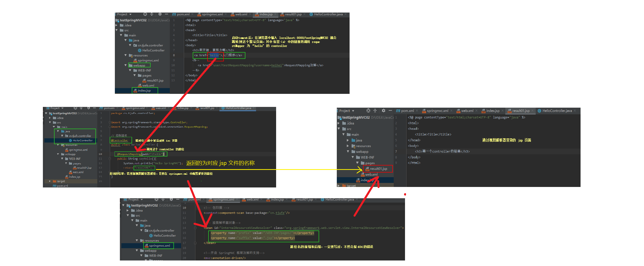Click collapse-all icon in index.jsp window toolbar
Viewport: 644px width, 266px height.
coord(152,14)
